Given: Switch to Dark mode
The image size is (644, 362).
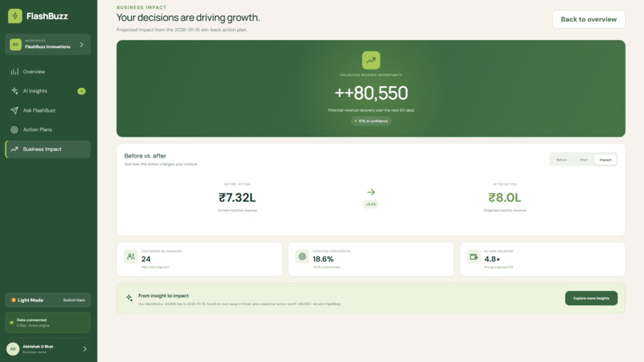Looking at the screenshot, I should tap(74, 300).
